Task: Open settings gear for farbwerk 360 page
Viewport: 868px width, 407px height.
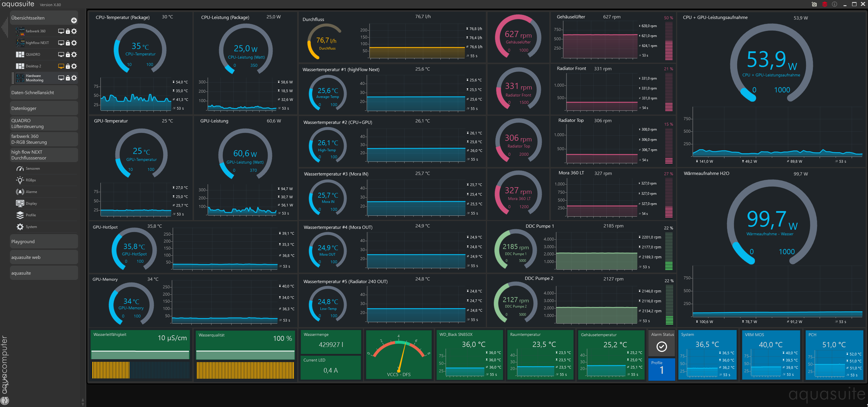Action: (74, 31)
